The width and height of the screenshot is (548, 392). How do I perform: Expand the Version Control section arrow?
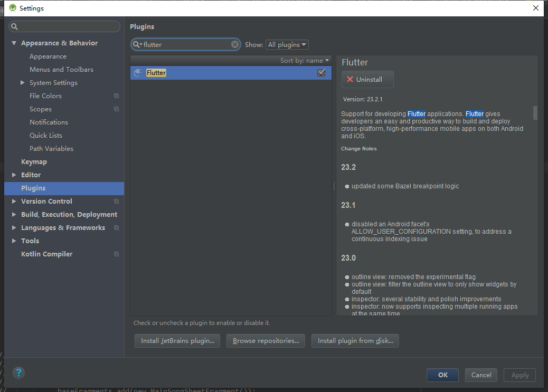(x=14, y=201)
